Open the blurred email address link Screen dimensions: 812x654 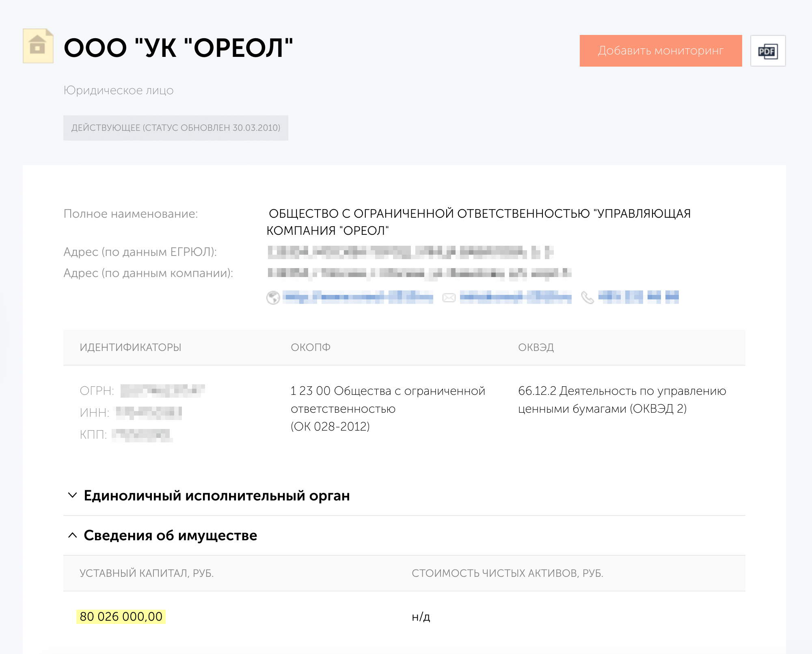tap(516, 297)
